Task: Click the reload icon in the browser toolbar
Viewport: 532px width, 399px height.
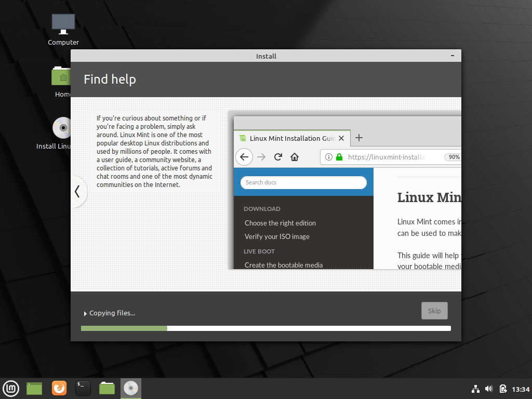Action: point(278,157)
